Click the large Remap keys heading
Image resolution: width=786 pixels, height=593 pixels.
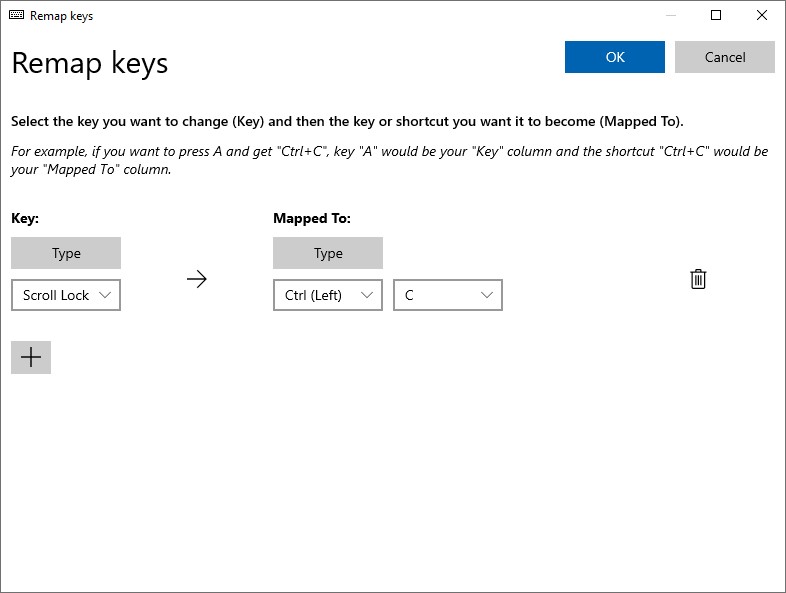coord(90,63)
